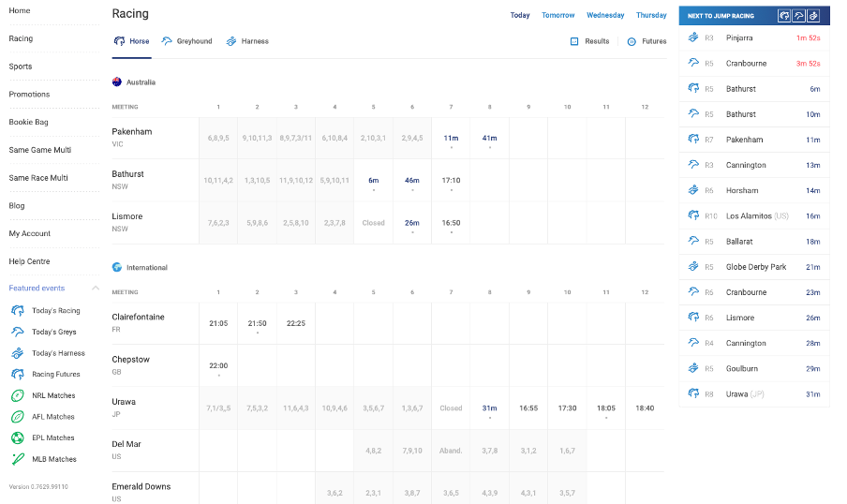Switch to the Harness tab
The width and height of the screenshot is (847, 504).
(247, 41)
